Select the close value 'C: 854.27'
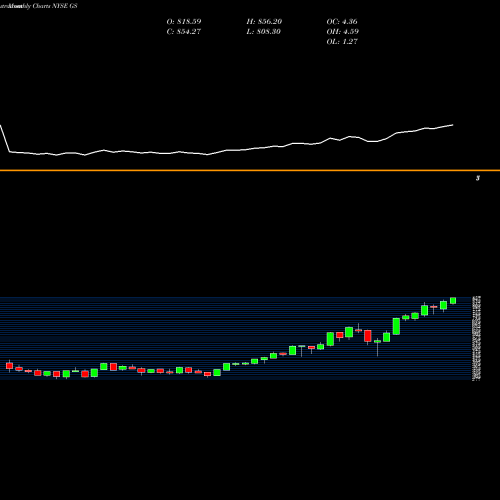 click(184, 32)
